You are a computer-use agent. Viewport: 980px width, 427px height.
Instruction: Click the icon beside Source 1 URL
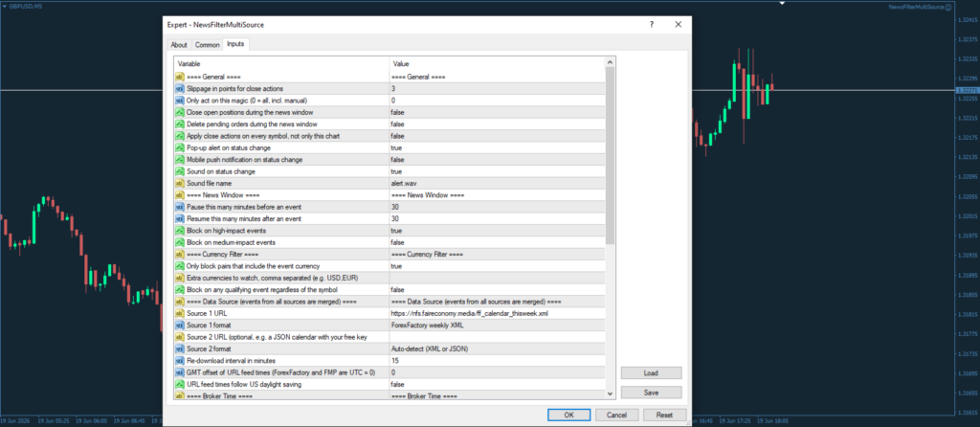click(179, 314)
